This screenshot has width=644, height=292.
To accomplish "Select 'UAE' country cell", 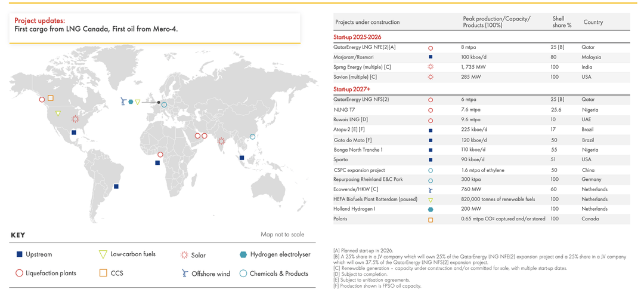I will tap(587, 119).
